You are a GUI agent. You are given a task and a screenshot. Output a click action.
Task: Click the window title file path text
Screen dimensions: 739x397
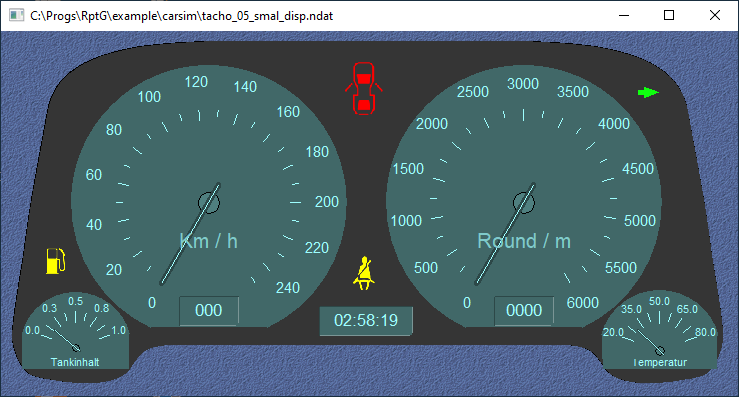click(x=181, y=16)
